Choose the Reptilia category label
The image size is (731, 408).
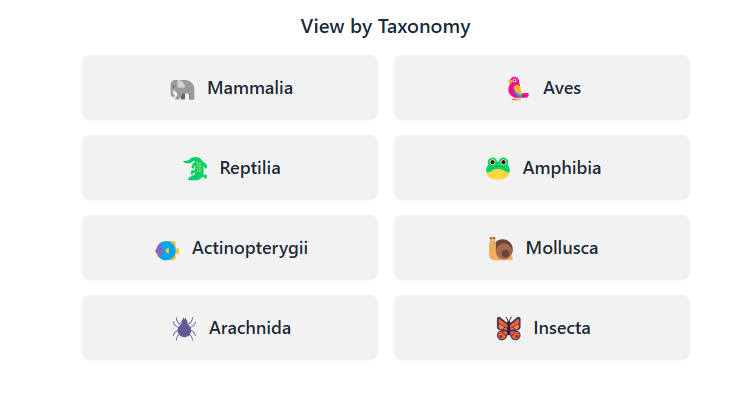pos(250,168)
